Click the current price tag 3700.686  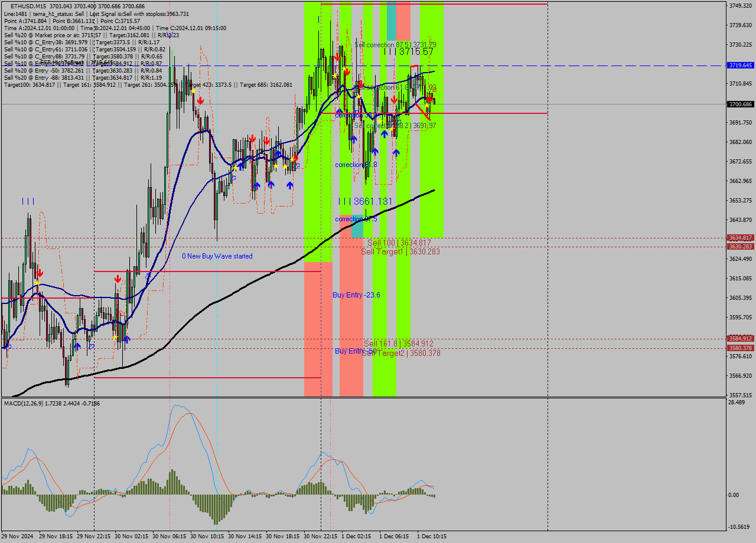(x=740, y=104)
